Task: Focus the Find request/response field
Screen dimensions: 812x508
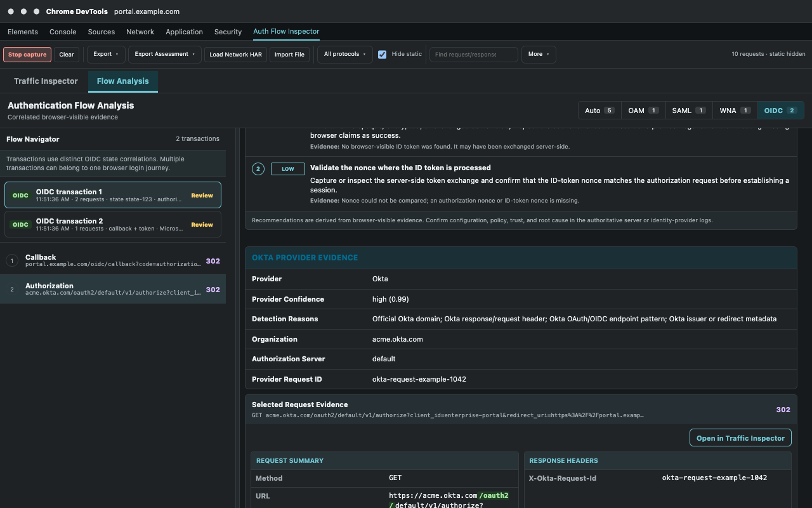Action: (x=474, y=55)
